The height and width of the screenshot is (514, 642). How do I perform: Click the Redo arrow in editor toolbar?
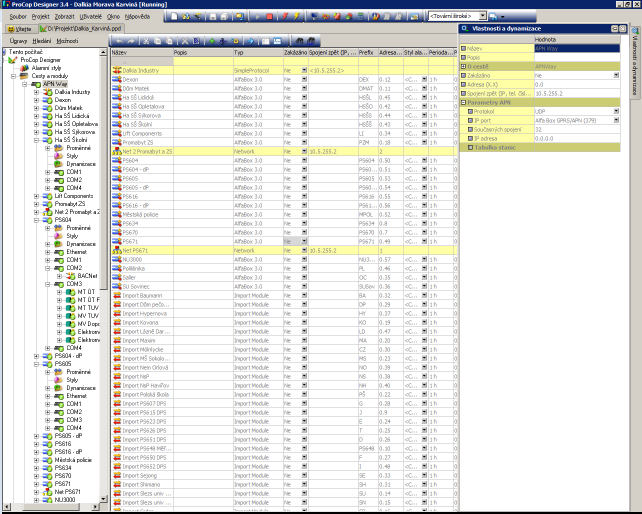(x=131, y=41)
